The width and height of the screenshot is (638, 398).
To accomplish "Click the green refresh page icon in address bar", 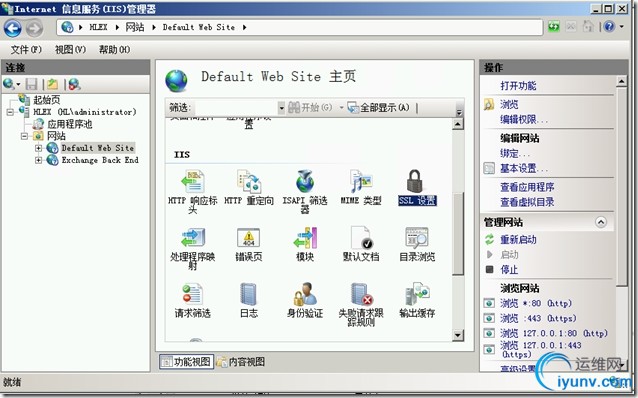I will [x=554, y=27].
